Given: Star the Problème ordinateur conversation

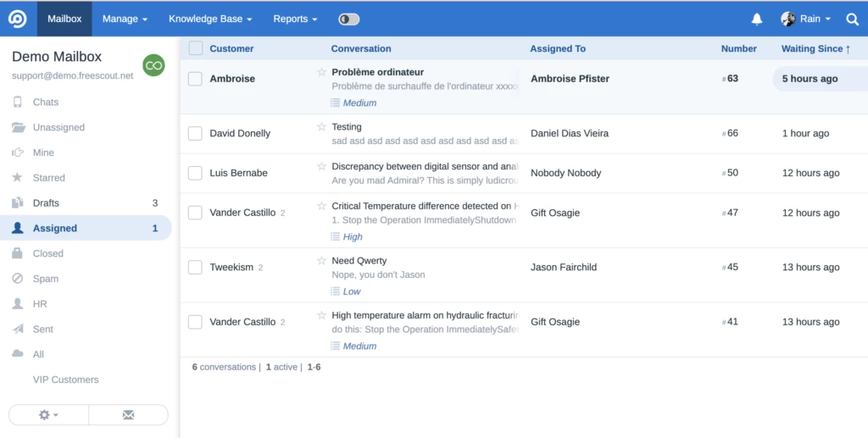Looking at the screenshot, I should [x=321, y=73].
